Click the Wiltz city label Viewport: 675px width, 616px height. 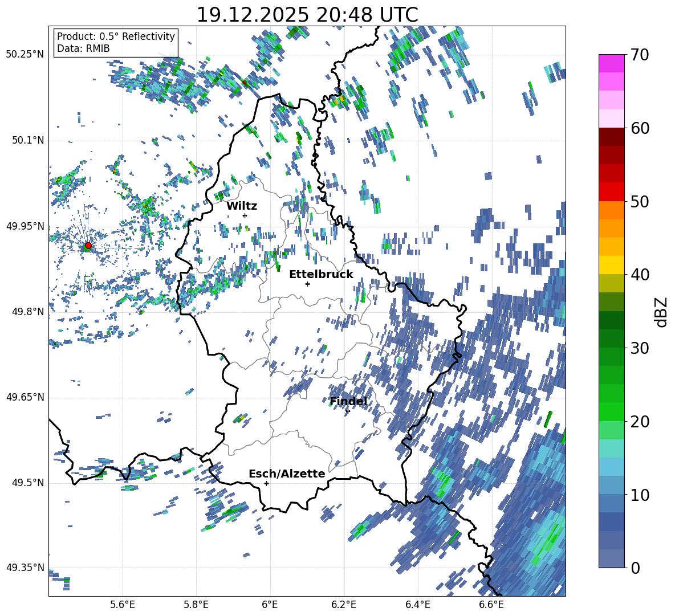(x=242, y=206)
